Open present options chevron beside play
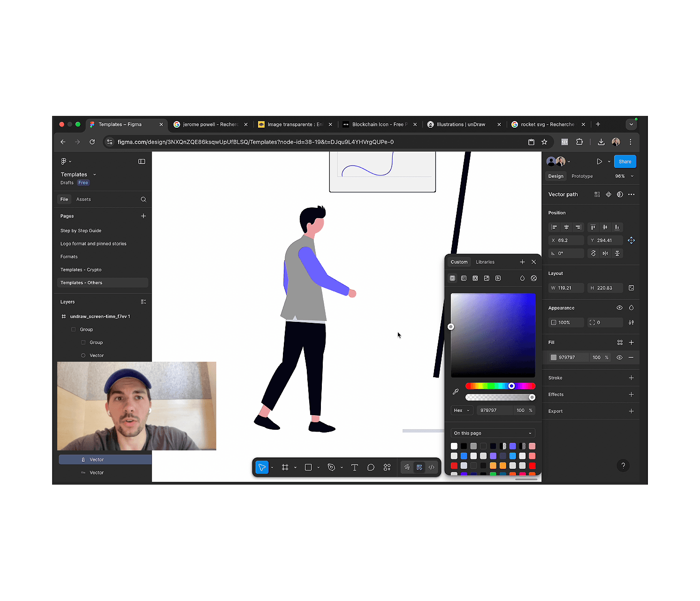700x601 pixels. [609, 162]
